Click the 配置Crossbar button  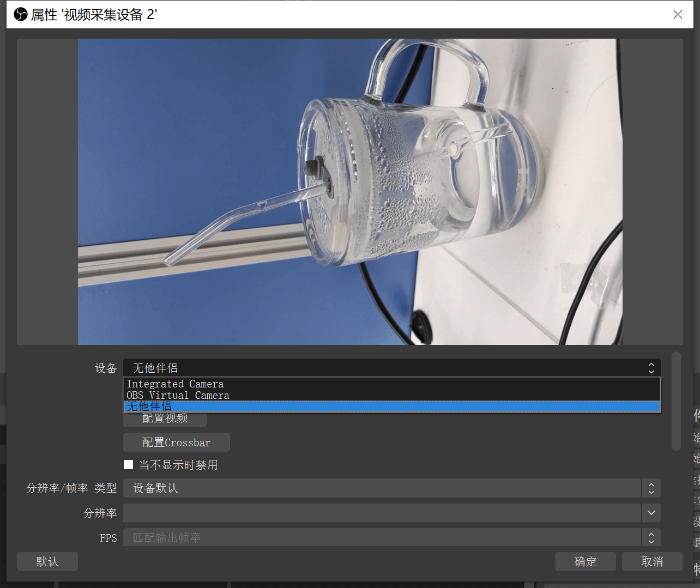[176, 442]
